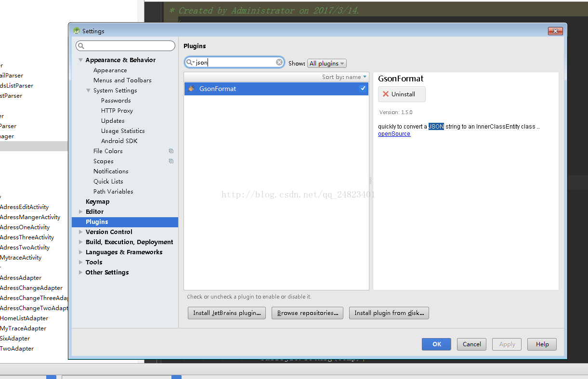Click Install plugin from disk... button
The width and height of the screenshot is (588, 379).
tap(389, 313)
